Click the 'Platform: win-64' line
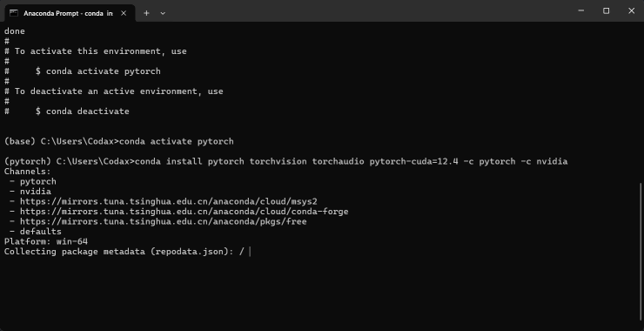 coord(46,242)
